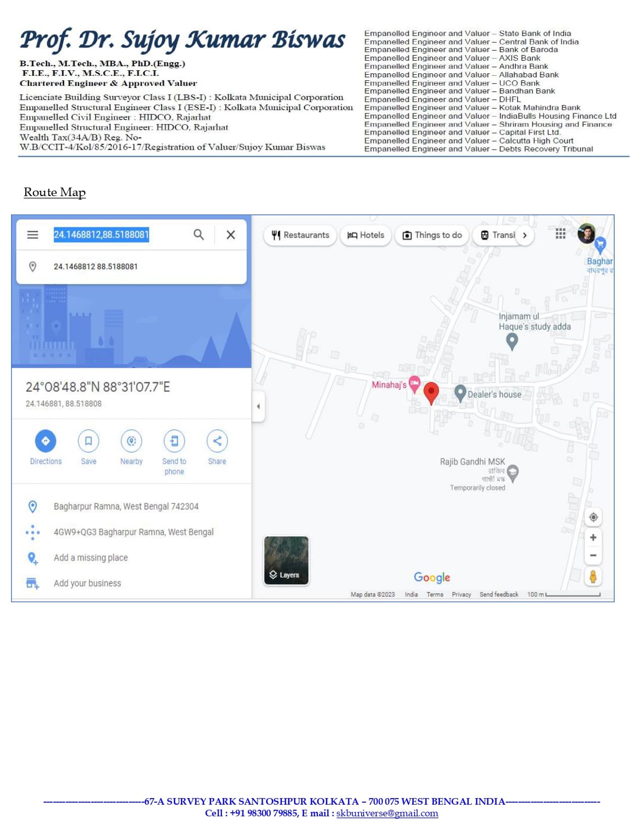This screenshot has height=834, width=644.
Task: Select the coordinates search input field
Action: (102, 235)
